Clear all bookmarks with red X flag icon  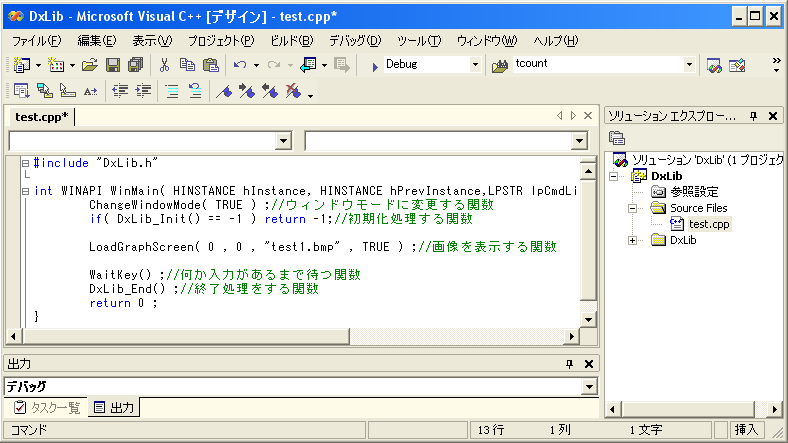click(293, 91)
